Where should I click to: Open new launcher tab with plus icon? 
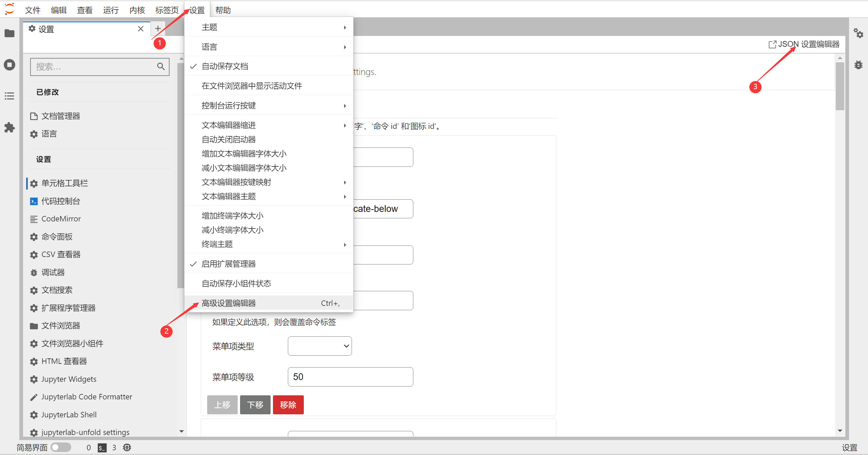coord(158,28)
